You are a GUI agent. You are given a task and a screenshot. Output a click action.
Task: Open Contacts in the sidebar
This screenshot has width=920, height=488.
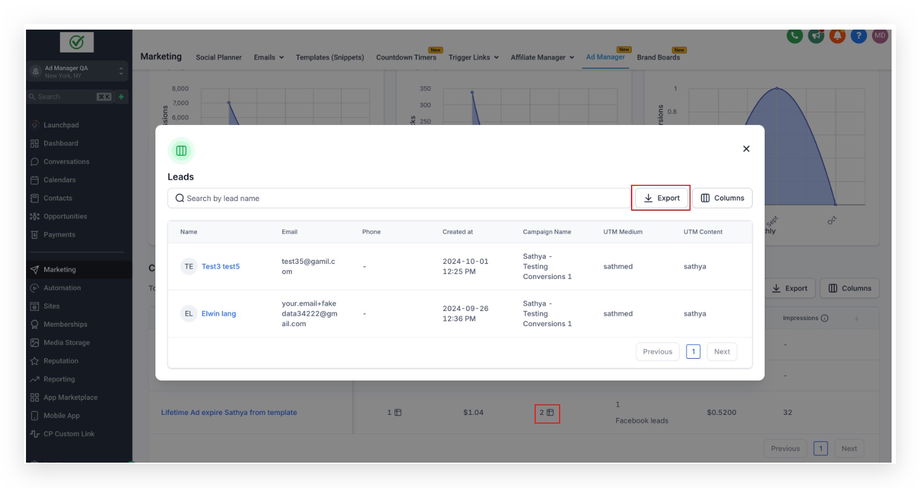pyautogui.click(x=58, y=198)
